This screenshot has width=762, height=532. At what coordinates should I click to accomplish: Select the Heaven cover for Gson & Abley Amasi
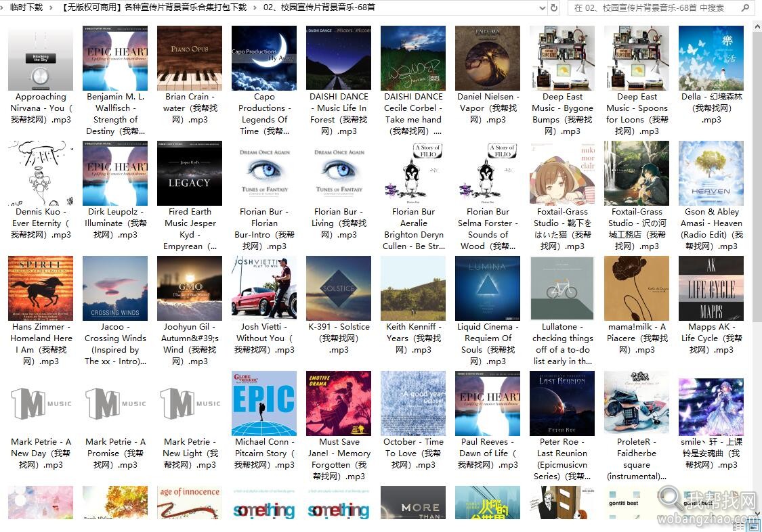[x=711, y=173]
